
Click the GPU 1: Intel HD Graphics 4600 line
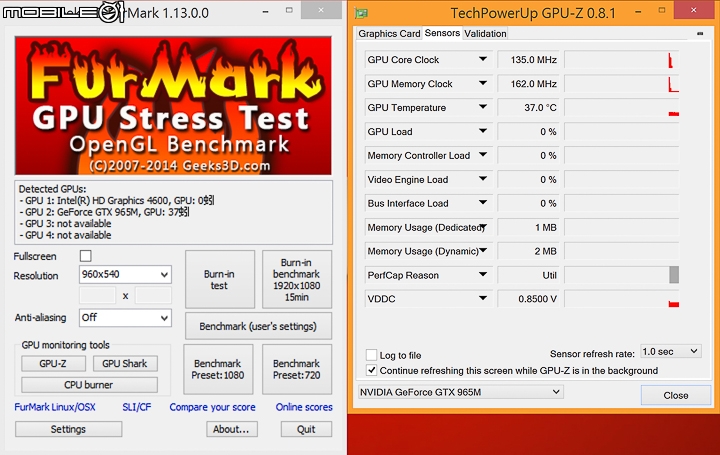click(x=117, y=201)
